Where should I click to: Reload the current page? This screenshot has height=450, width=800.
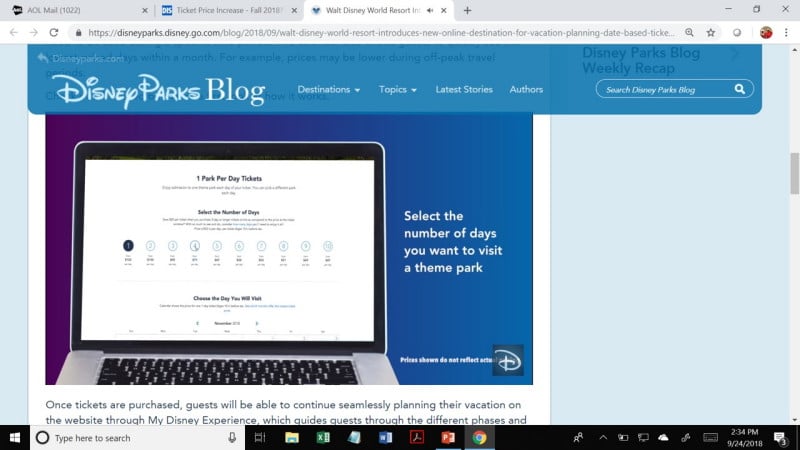click(54, 33)
